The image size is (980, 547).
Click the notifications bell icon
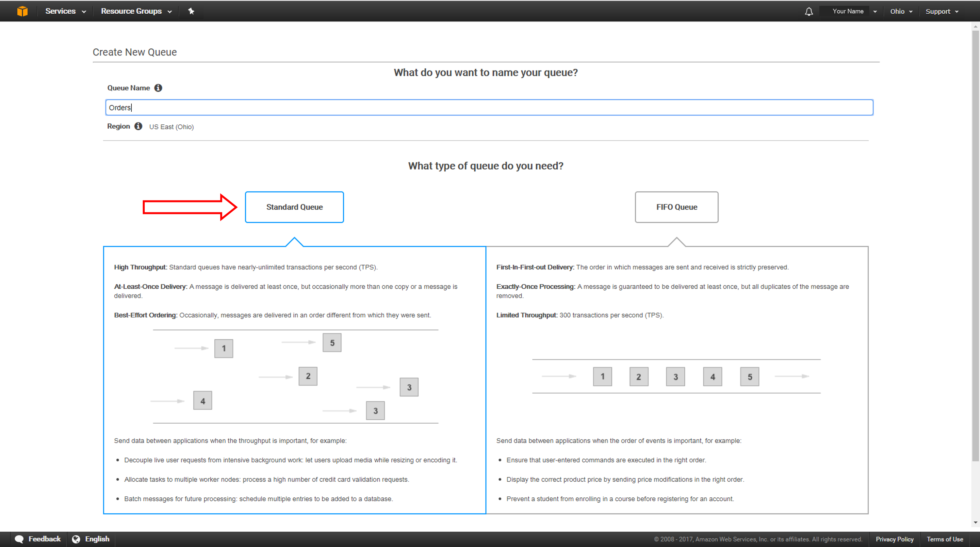[808, 11]
